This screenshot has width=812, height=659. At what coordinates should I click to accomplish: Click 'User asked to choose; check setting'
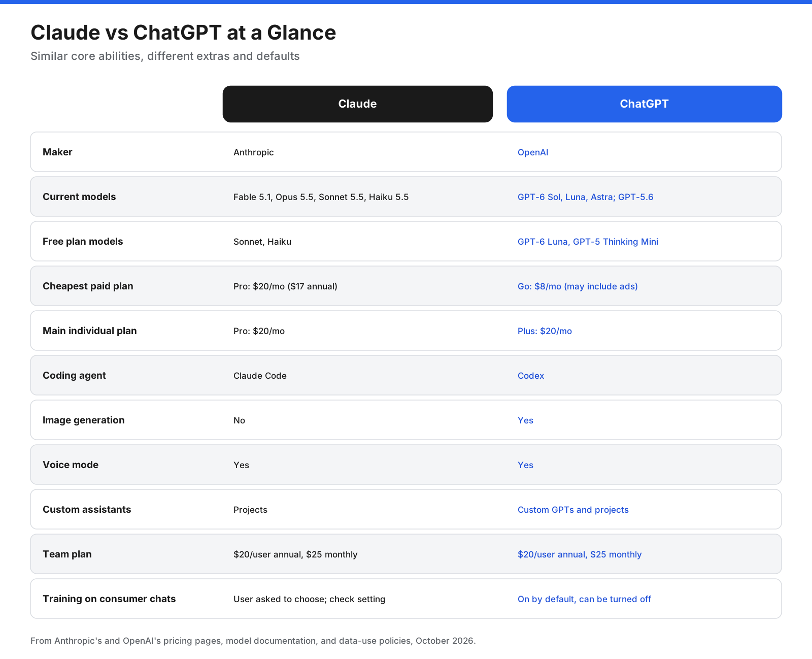pyautogui.click(x=309, y=599)
